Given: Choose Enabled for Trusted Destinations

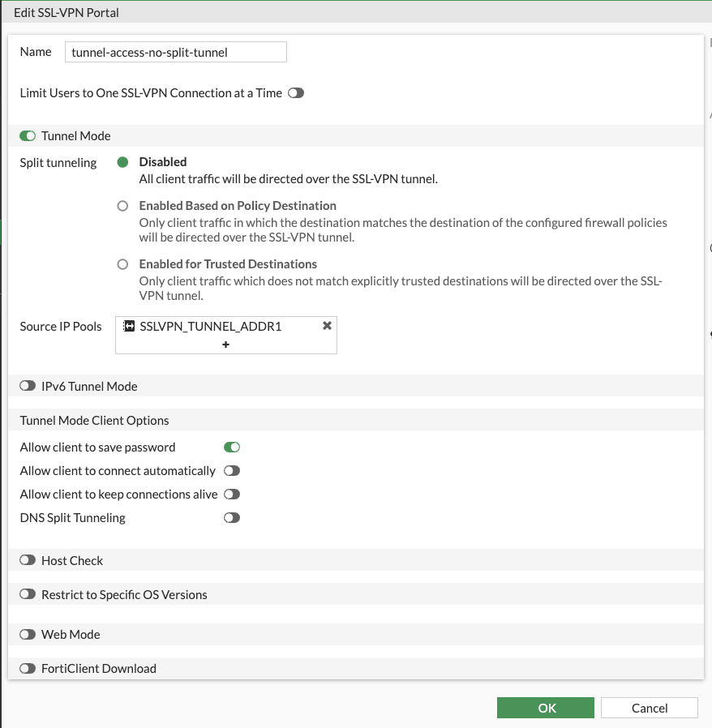Looking at the screenshot, I should click(122, 264).
